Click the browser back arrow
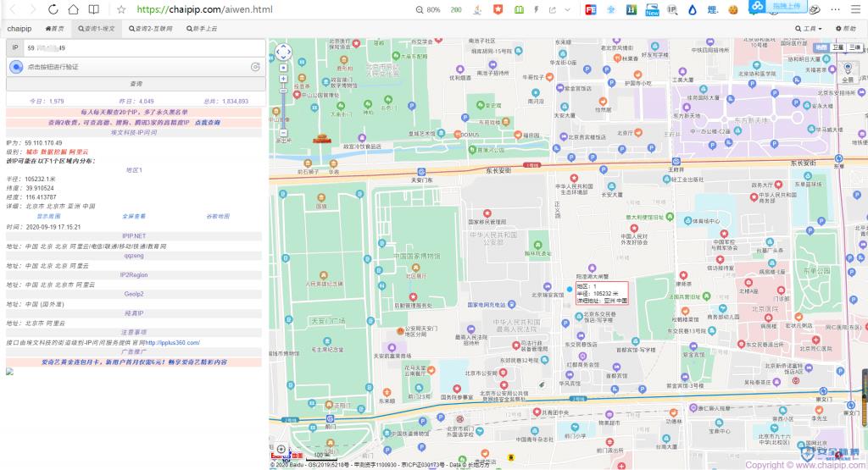Screen dimensions: 868x470 coord(14,9)
